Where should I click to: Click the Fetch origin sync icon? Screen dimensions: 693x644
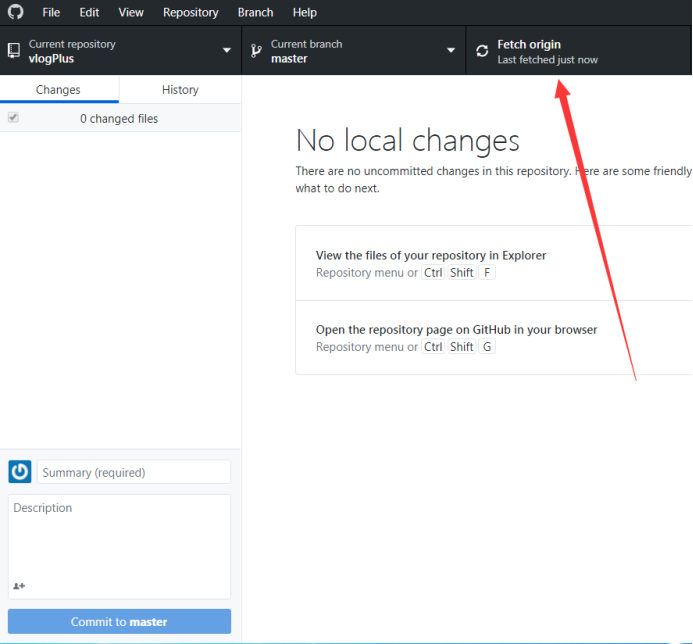tap(482, 51)
